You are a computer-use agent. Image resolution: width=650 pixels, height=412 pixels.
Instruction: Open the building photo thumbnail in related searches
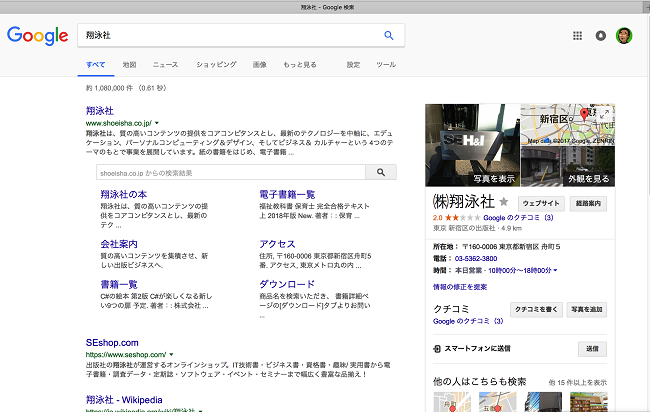click(543, 402)
